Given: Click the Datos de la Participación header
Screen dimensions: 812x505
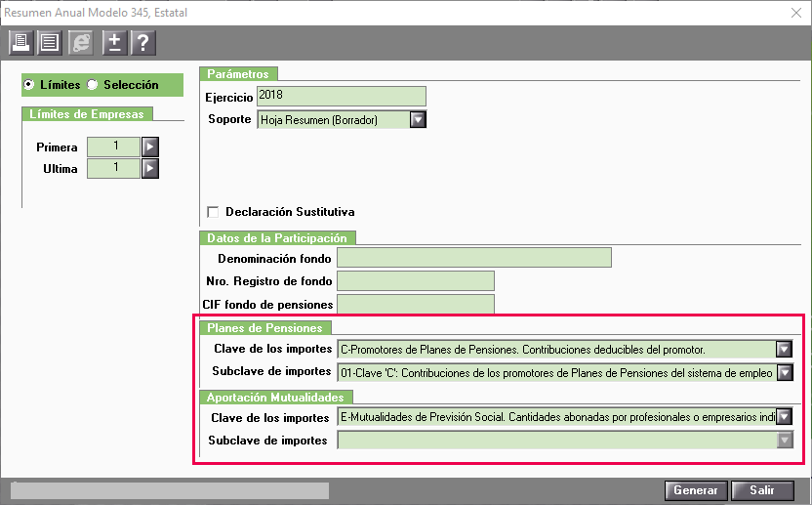Looking at the screenshot, I should coord(277,238).
